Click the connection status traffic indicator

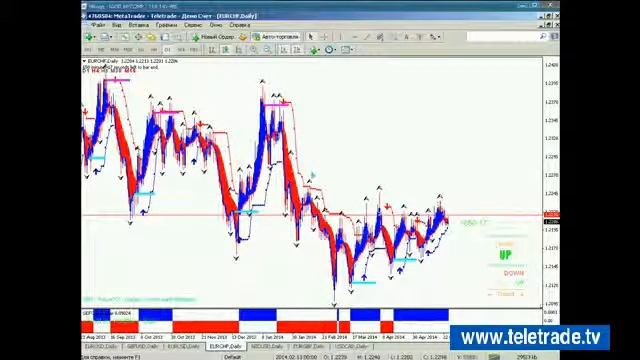494,357
